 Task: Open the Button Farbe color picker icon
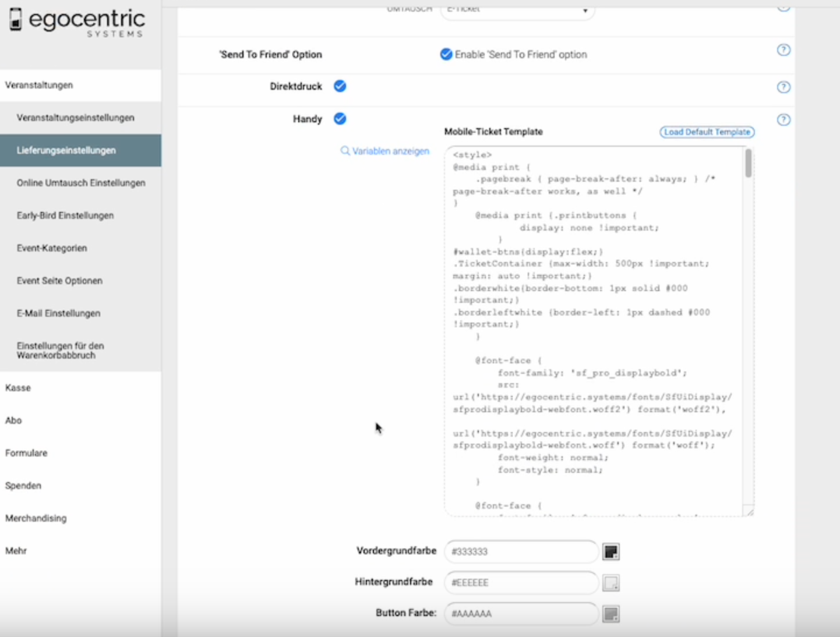[x=610, y=614]
